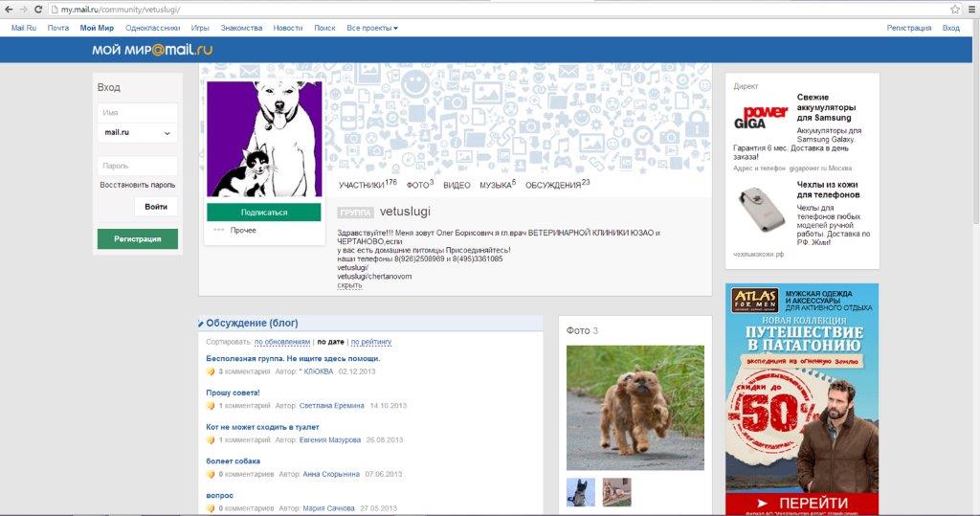Open author profile Мария Сачкова
980x516 pixels.
coord(329,508)
